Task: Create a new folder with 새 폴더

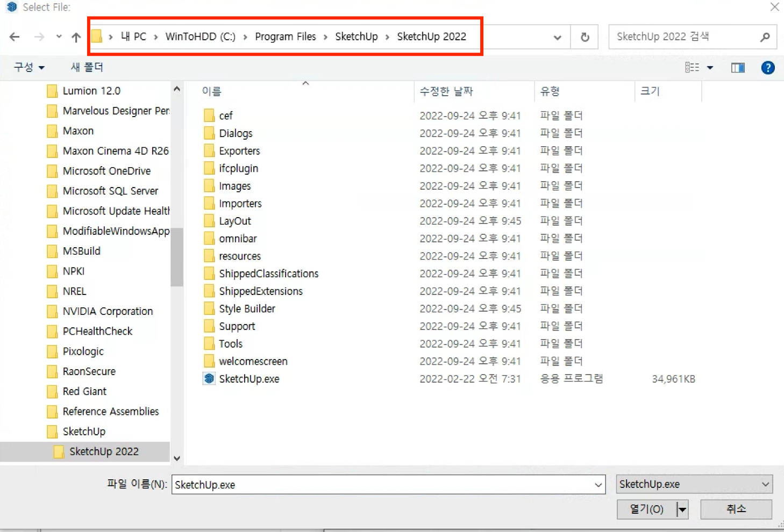Action: [87, 67]
